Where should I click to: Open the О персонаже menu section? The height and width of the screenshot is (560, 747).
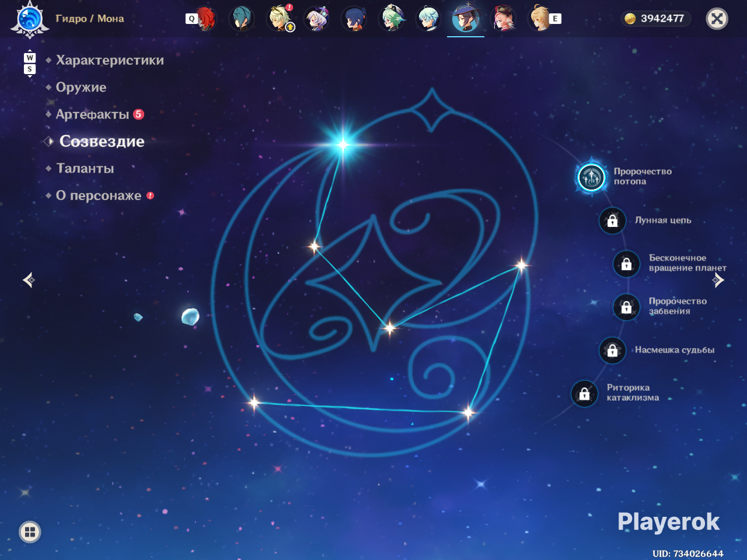[x=99, y=195]
